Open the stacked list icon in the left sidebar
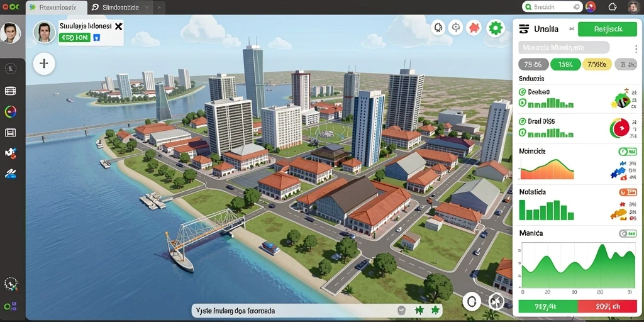Viewport: 644px width, 322px height. [10, 91]
